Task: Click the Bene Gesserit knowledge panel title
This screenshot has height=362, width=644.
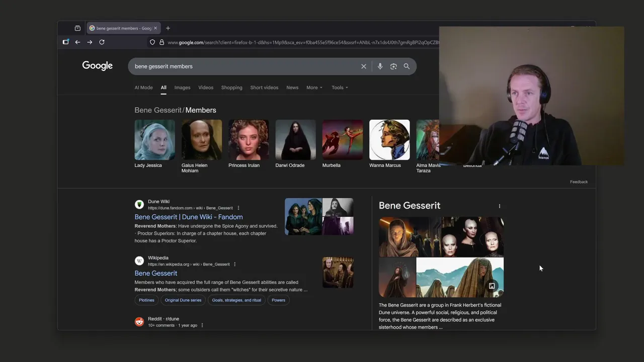Action: pyautogui.click(x=410, y=206)
